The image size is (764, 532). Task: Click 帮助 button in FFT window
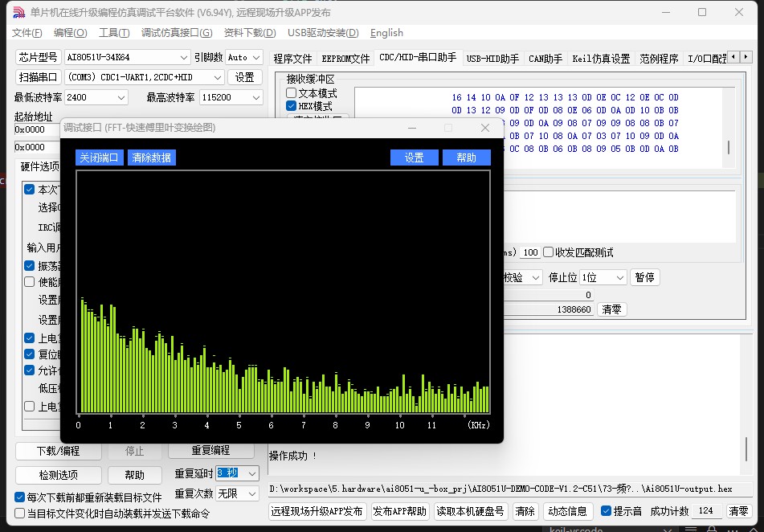[466, 158]
